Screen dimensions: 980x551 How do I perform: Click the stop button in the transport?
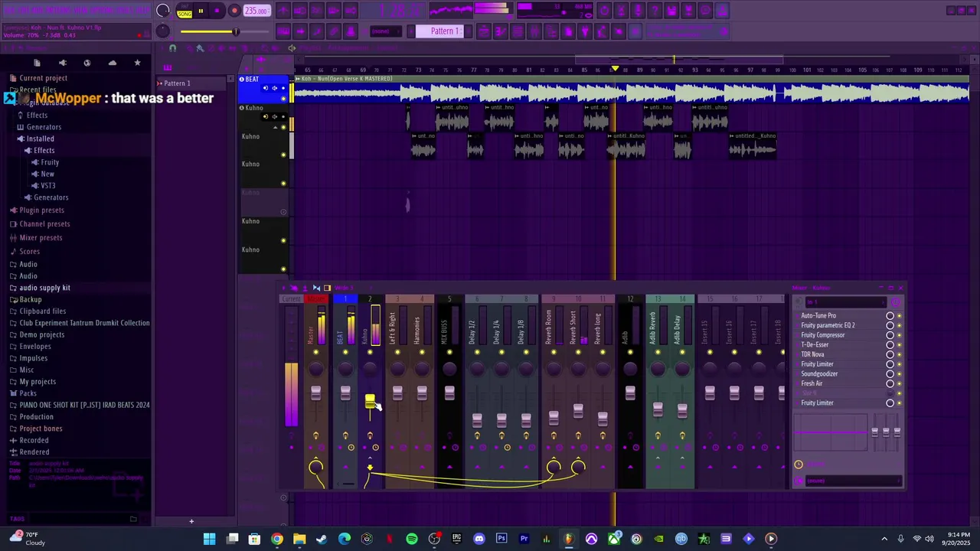(x=217, y=11)
